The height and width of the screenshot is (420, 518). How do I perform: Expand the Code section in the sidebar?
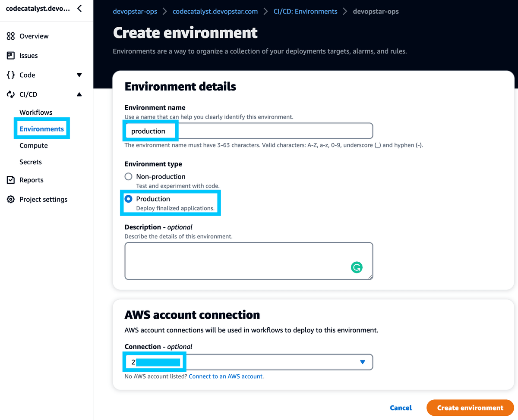pos(79,75)
